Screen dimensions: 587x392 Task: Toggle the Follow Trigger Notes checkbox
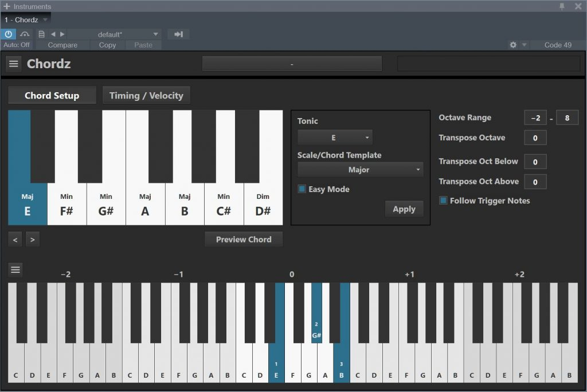(443, 201)
